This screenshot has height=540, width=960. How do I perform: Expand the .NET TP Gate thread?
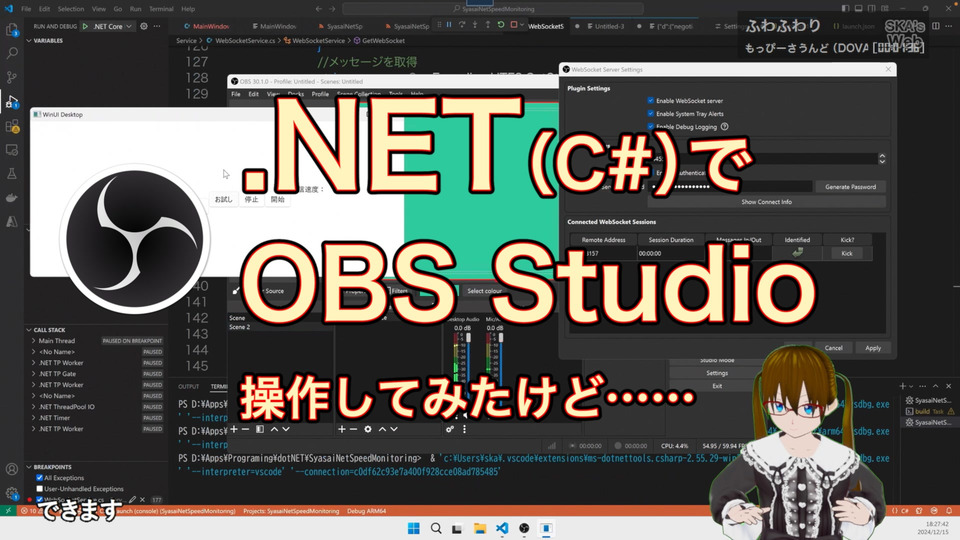34,373
